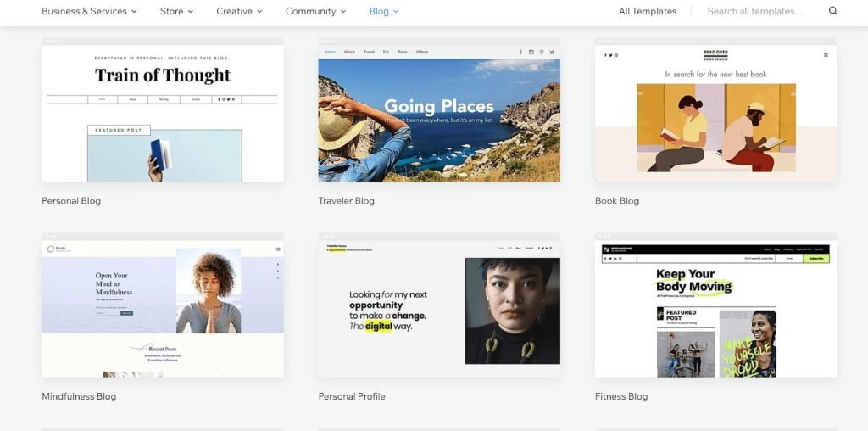Screen dimensions: 868x431
Task: Click Instagram icon in Going Places preview
Action: pyautogui.click(x=531, y=52)
